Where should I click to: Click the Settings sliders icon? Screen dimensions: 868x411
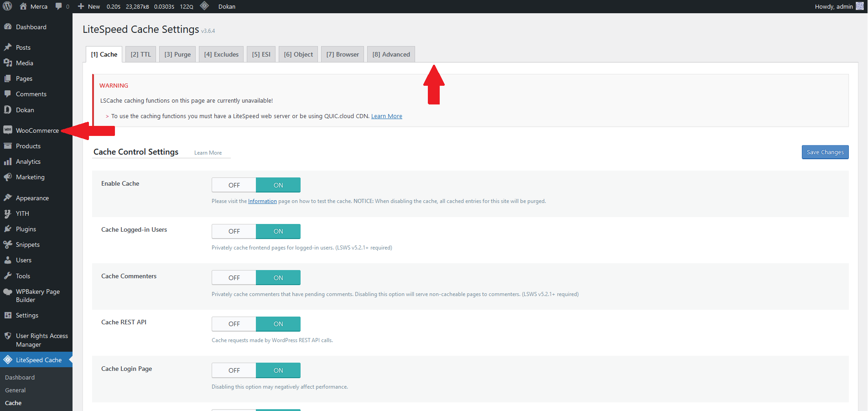point(8,315)
